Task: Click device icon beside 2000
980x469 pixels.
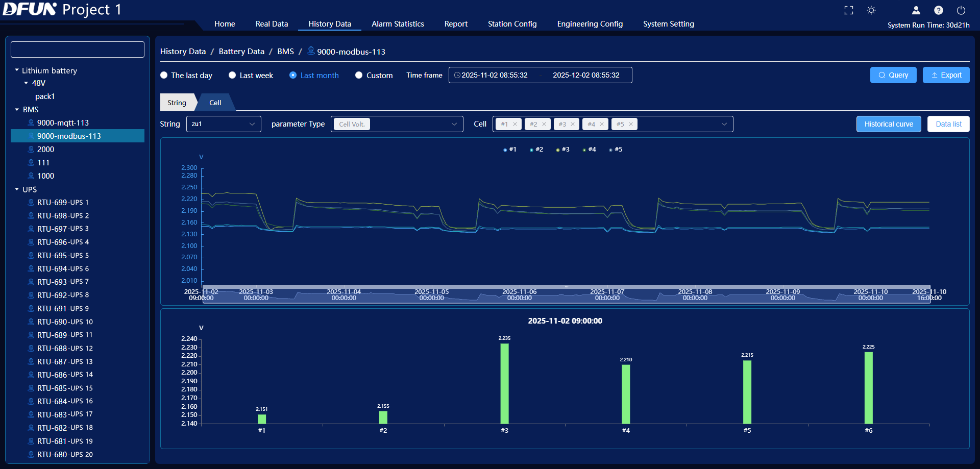Action: [x=31, y=149]
